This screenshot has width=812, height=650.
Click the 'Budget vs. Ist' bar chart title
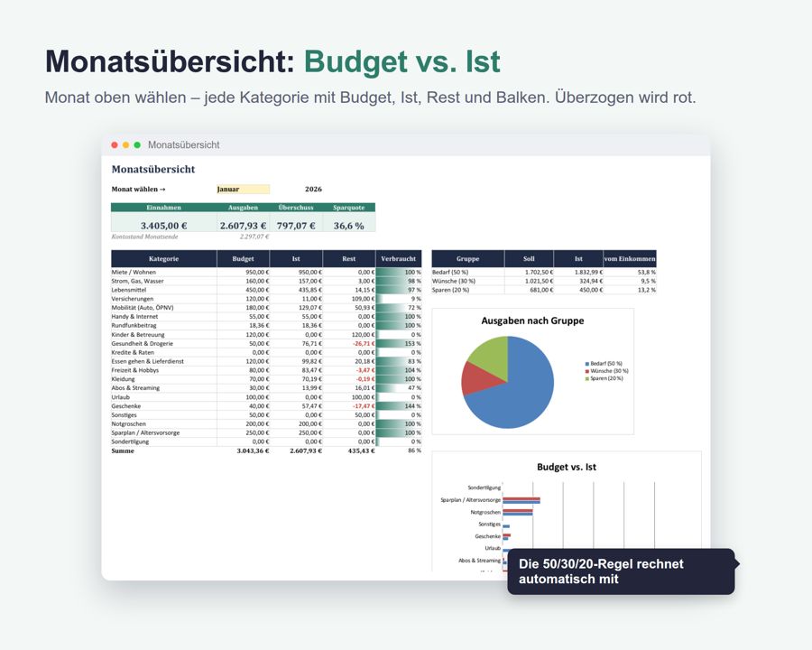pyautogui.click(x=567, y=467)
